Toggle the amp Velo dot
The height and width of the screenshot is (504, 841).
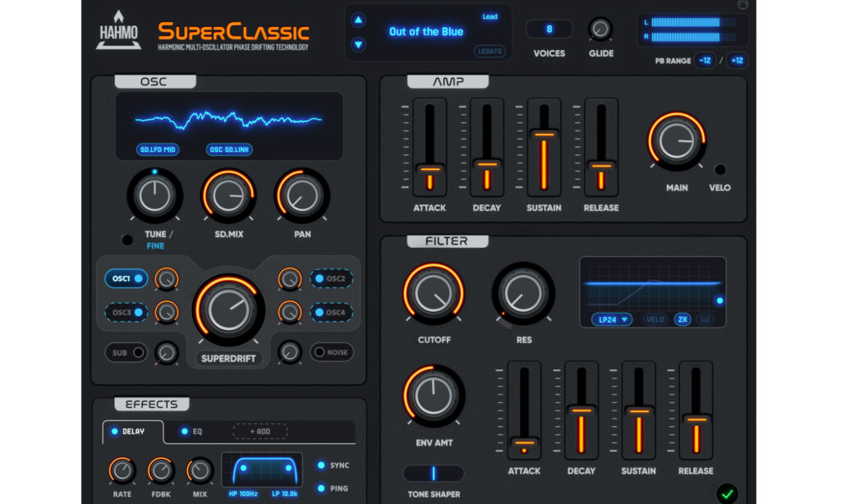coord(719,169)
